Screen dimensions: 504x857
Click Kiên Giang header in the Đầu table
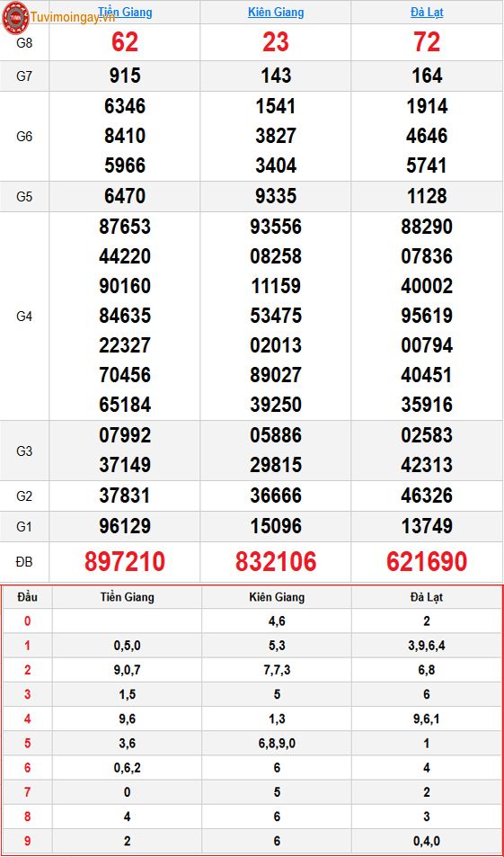(x=277, y=597)
